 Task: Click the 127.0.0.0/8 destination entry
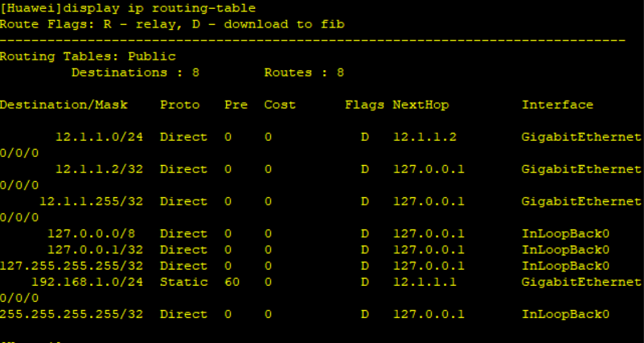point(91,233)
